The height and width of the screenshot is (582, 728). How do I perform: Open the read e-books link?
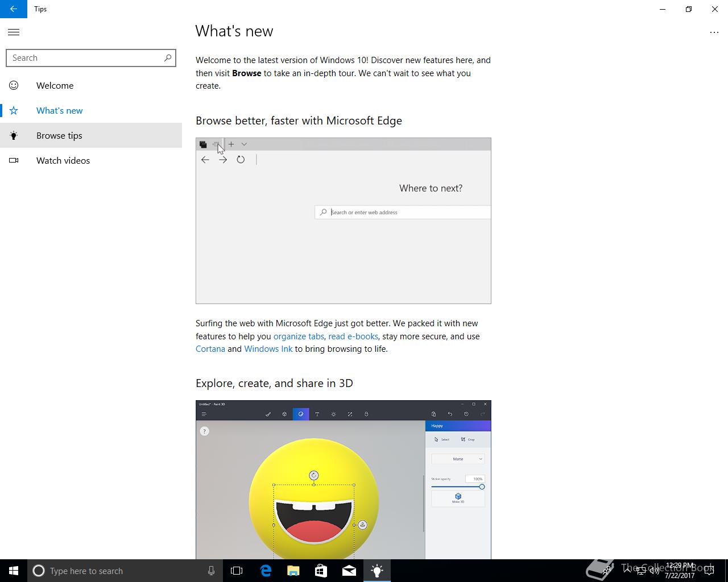[353, 336]
